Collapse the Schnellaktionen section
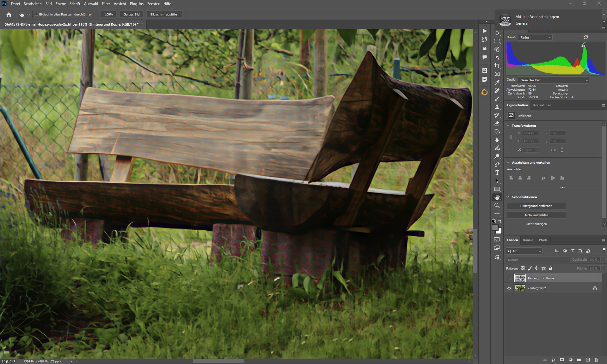Image resolution: width=607 pixels, height=364 pixels. click(508, 197)
